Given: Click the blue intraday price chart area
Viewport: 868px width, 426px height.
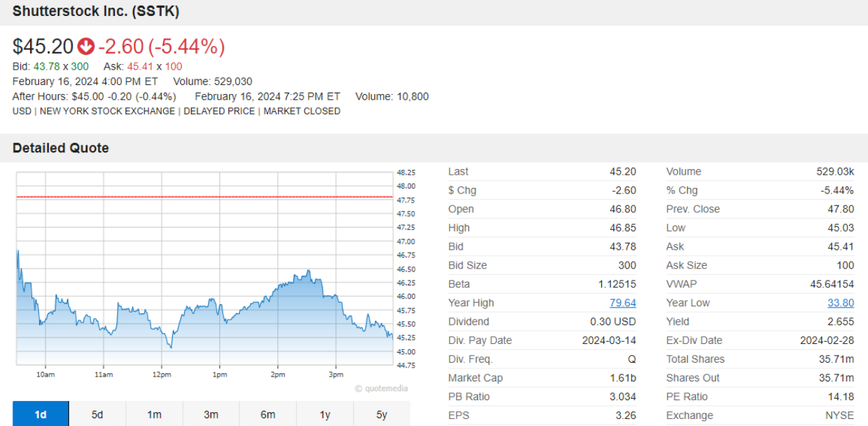Looking at the screenshot, I should (209, 334).
